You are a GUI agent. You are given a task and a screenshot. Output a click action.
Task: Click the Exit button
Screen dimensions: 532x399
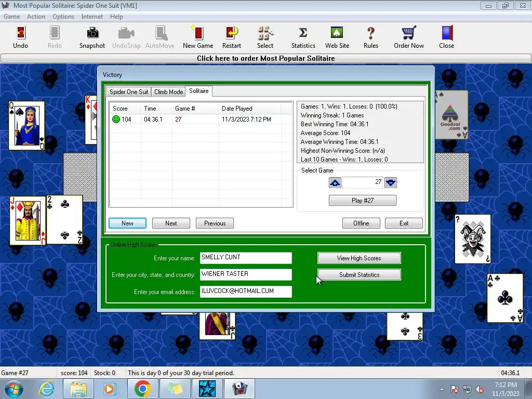point(404,223)
